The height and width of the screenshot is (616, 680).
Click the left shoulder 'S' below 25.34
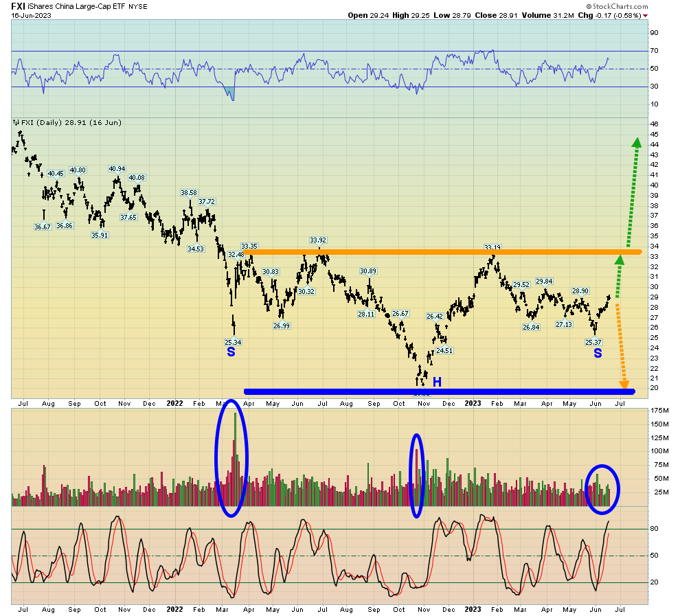tap(231, 352)
